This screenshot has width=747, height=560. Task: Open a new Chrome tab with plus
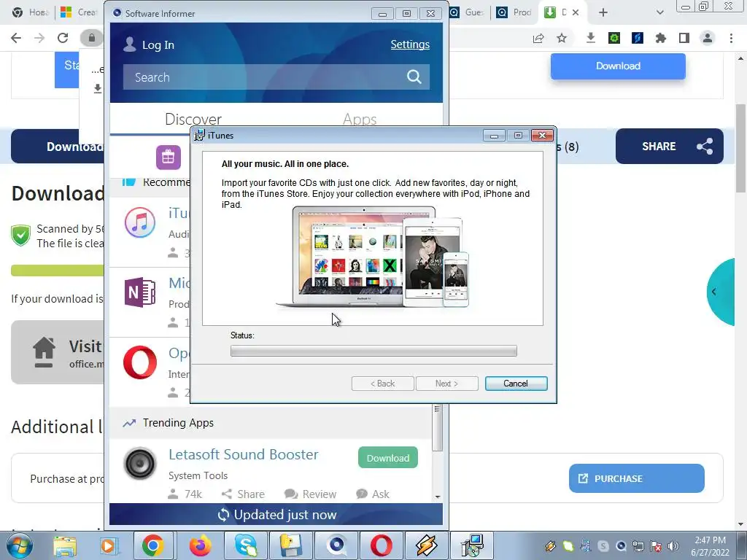pos(603,12)
